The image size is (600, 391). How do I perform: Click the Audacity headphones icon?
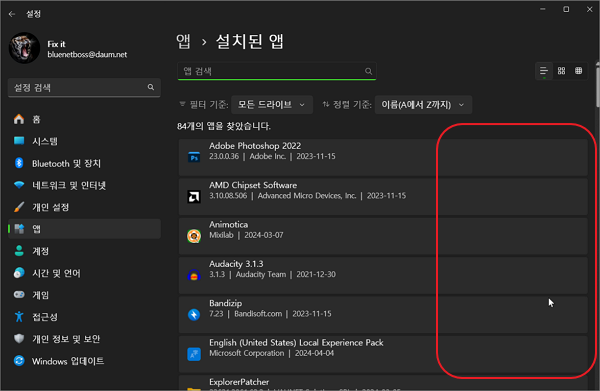(194, 275)
